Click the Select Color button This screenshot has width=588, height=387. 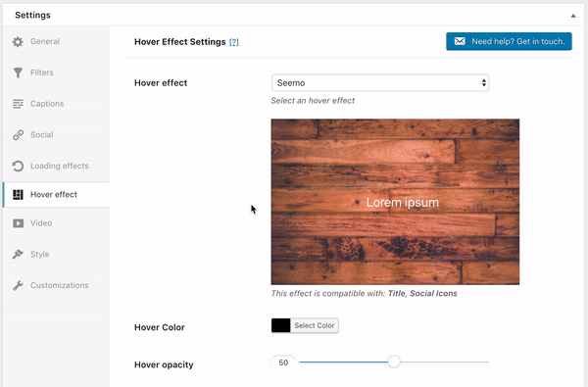point(315,325)
